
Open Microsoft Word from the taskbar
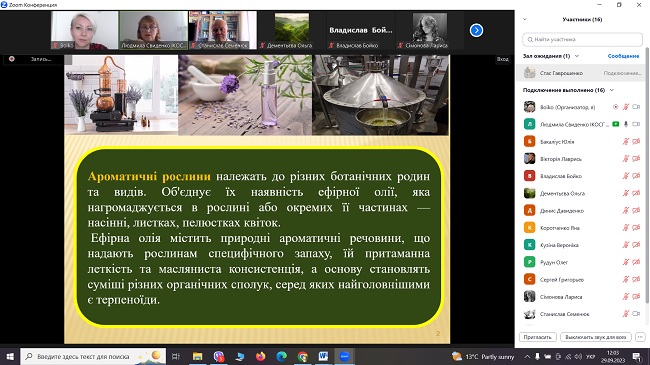point(323,356)
